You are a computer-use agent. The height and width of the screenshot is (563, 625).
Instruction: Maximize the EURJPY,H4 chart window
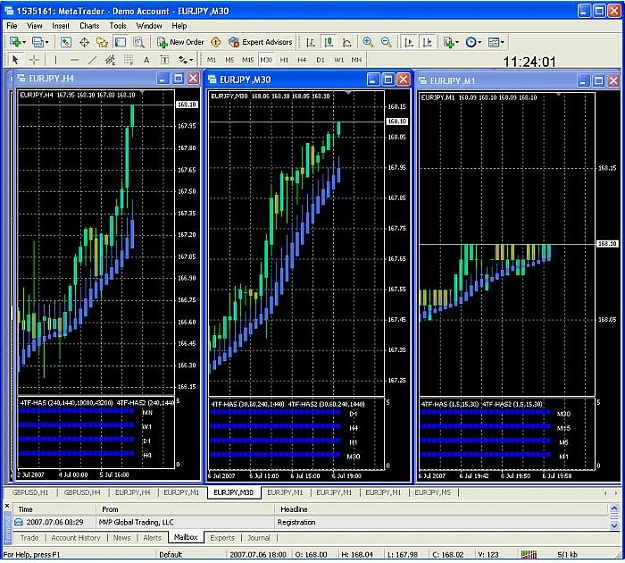click(x=178, y=78)
